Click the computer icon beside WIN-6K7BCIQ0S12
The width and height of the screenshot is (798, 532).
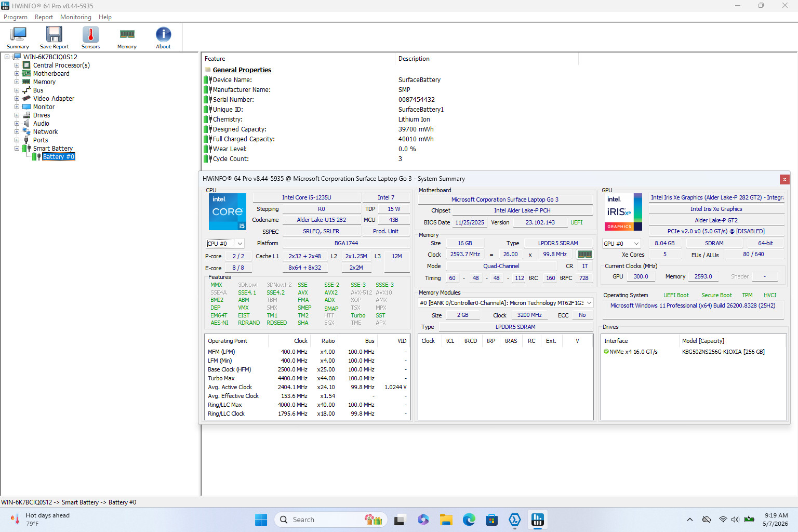point(17,57)
